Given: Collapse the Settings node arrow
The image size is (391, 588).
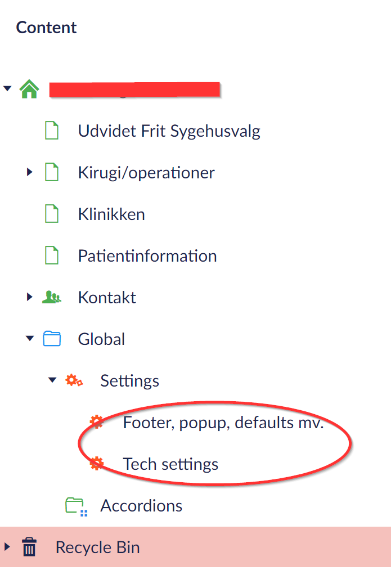Looking at the screenshot, I should pyautogui.click(x=52, y=380).
